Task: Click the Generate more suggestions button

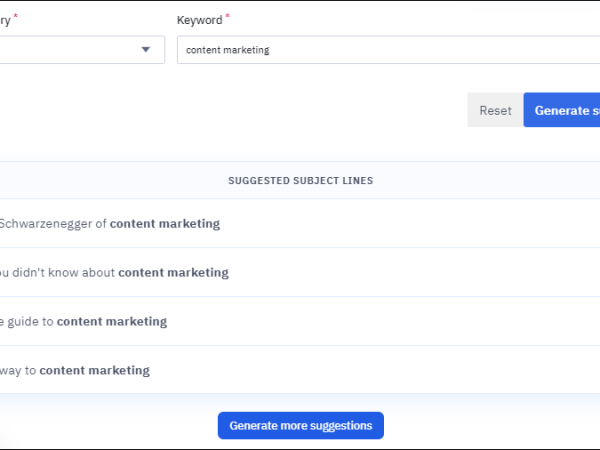Action: coord(300,425)
